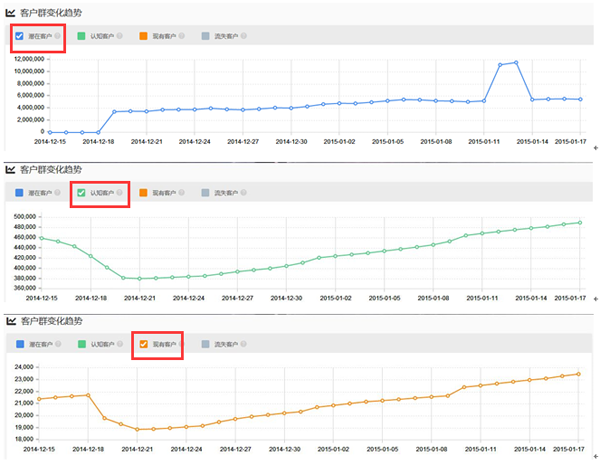600x465 pixels.
Task: Click 18,000 axis label on orange chart
Action: 24,439
